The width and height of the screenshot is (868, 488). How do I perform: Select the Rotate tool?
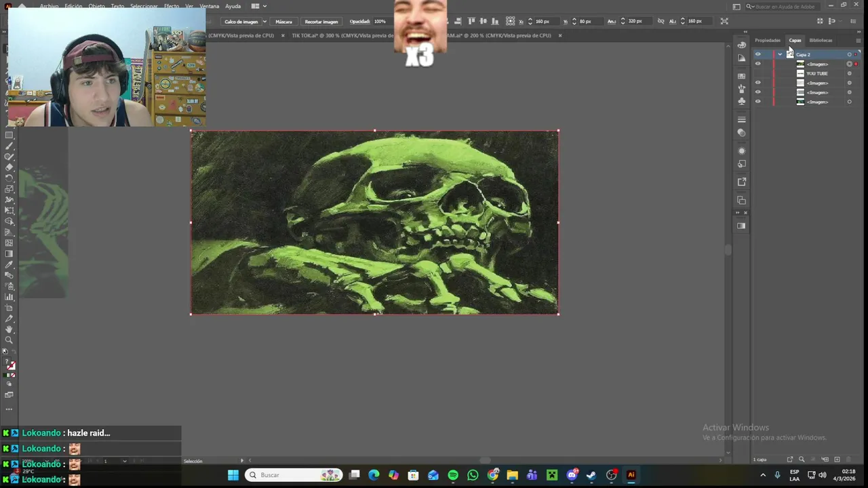click(9, 178)
